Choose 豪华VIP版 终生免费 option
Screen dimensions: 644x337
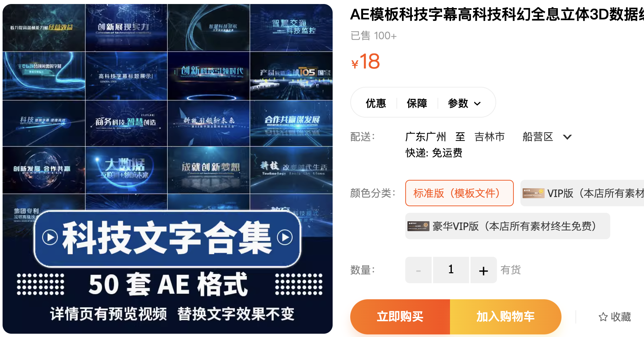[x=508, y=226]
